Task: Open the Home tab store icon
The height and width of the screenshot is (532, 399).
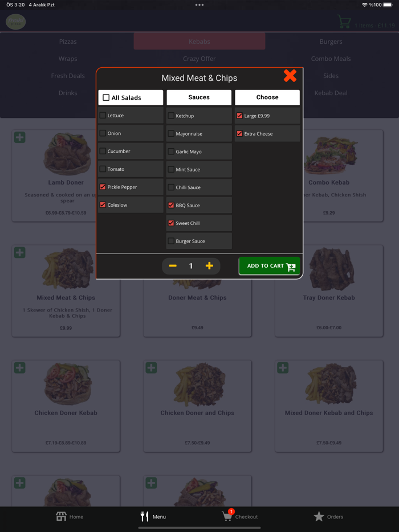Action: tap(61, 517)
